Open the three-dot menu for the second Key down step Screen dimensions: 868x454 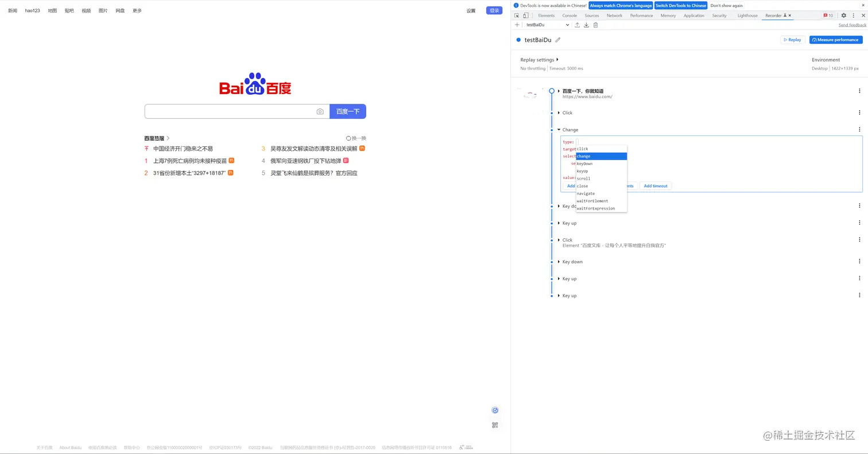(859, 262)
